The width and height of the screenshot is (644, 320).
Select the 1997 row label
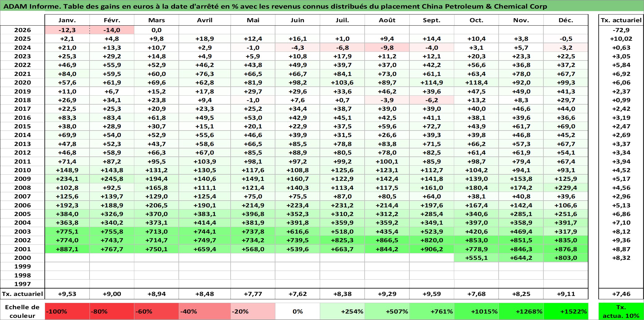[23, 284]
